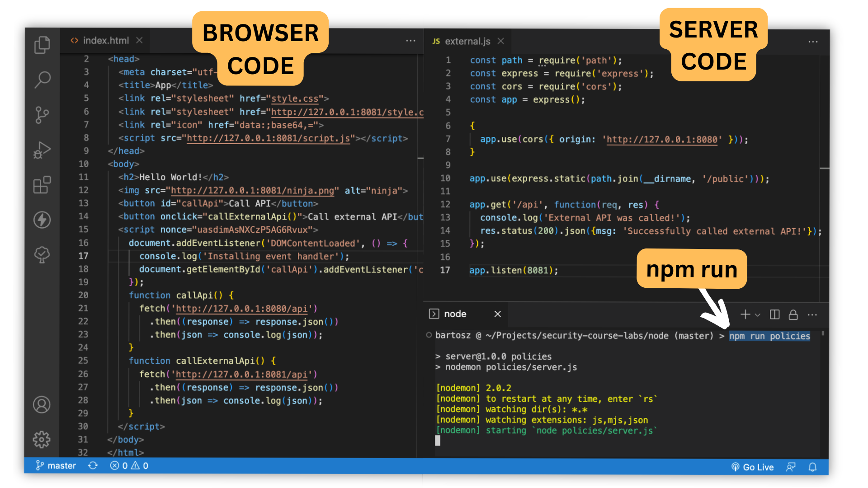Open the new terminal profile dropdown
The height and width of the screenshot is (488, 868).
click(758, 315)
